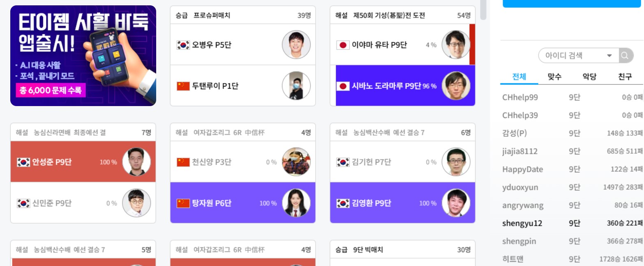Click the Korean flag beside 오병우 P5단
Screen dimensions: 644x266
point(182,44)
